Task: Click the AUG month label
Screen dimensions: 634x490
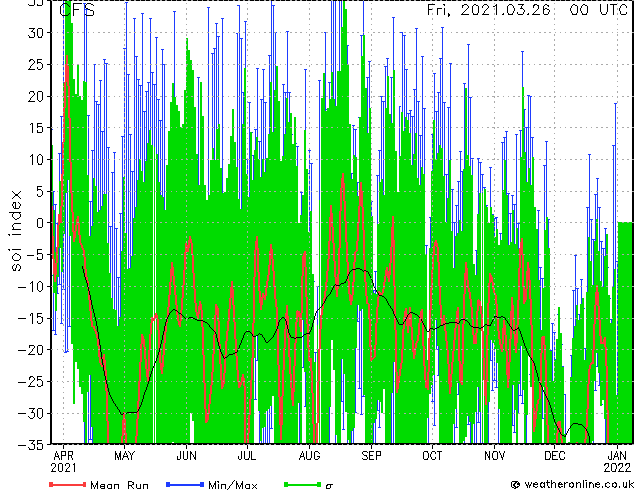Action: click(309, 456)
